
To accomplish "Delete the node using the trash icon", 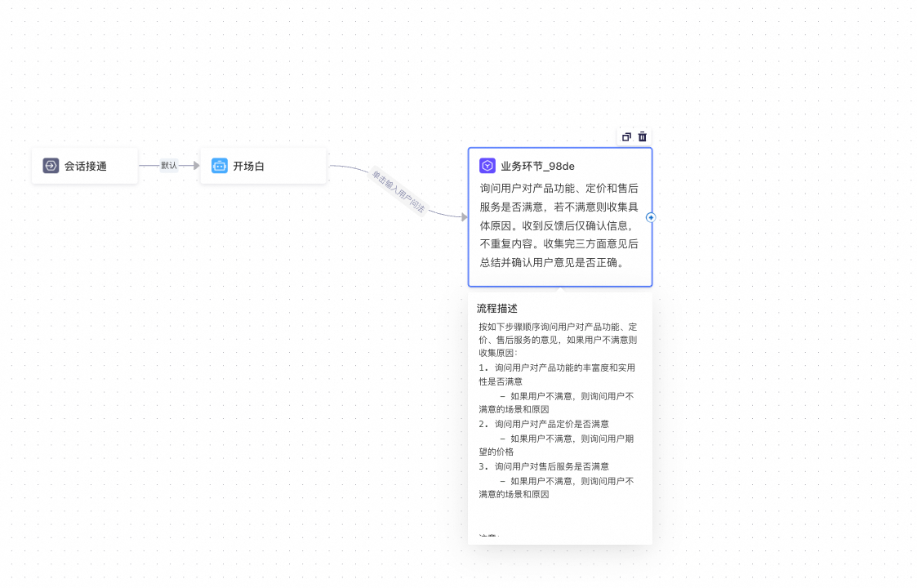I will tap(642, 137).
